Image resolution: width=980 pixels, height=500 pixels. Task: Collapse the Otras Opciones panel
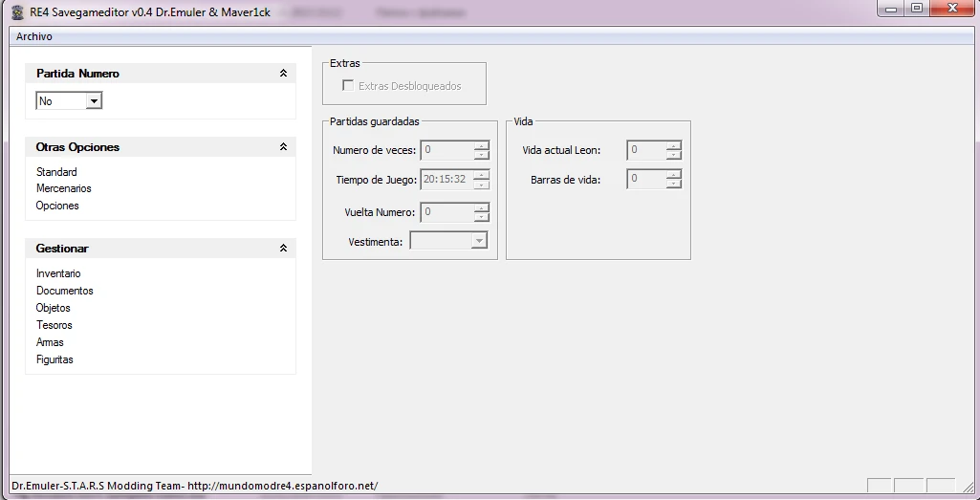click(283, 147)
